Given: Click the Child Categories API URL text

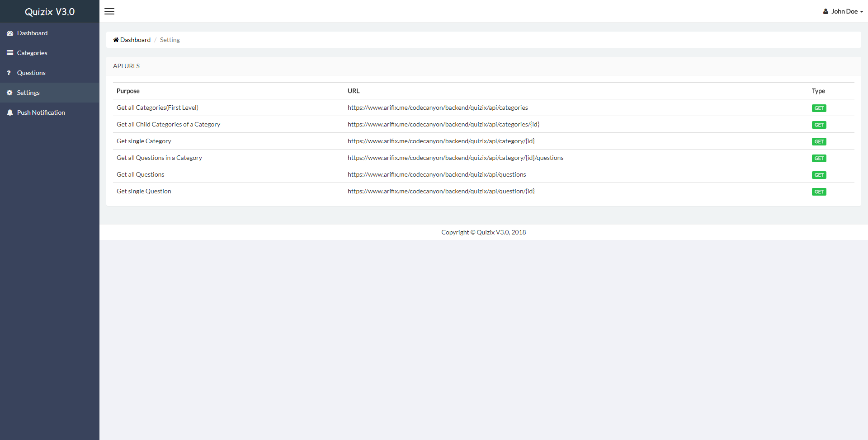Looking at the screenshot, I should click(443, 124).
